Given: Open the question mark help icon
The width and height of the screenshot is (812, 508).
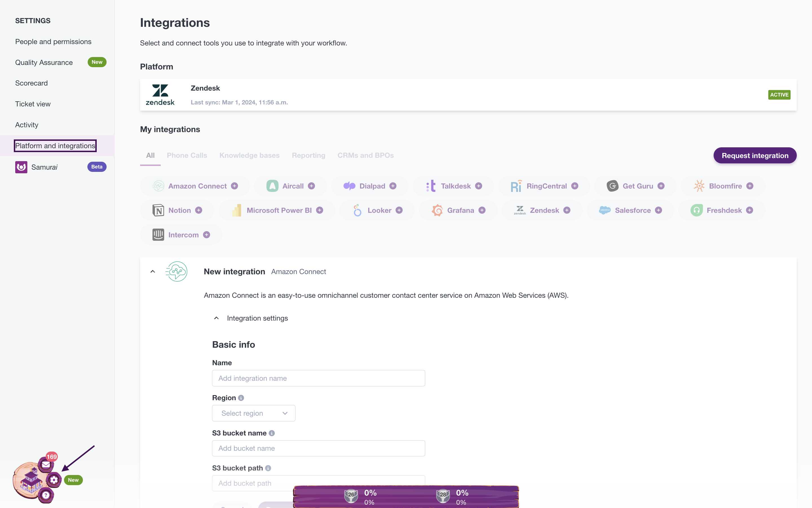Looking at the screenshot, I should pos(46,495).
